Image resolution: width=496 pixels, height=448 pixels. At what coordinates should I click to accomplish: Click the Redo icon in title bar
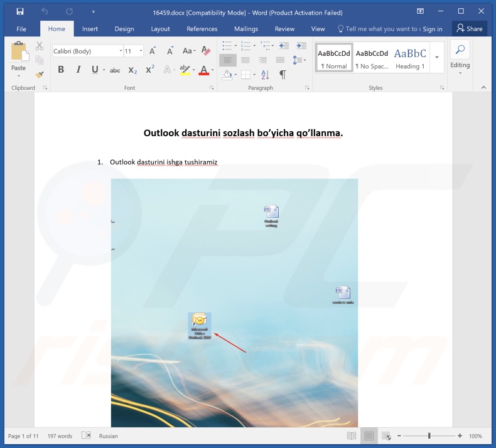[x=69, y=12]
